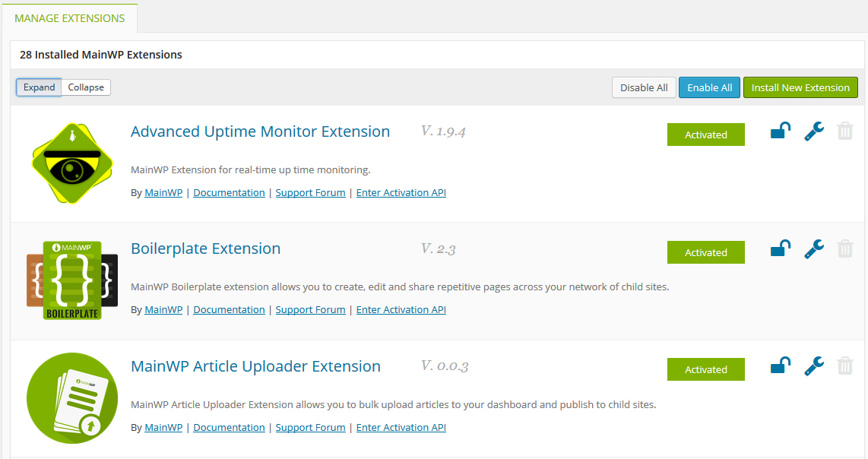The image size is (868, 459).
Task: Click the Enable All button
Action: pyautogui.click(x=710, y=87)
